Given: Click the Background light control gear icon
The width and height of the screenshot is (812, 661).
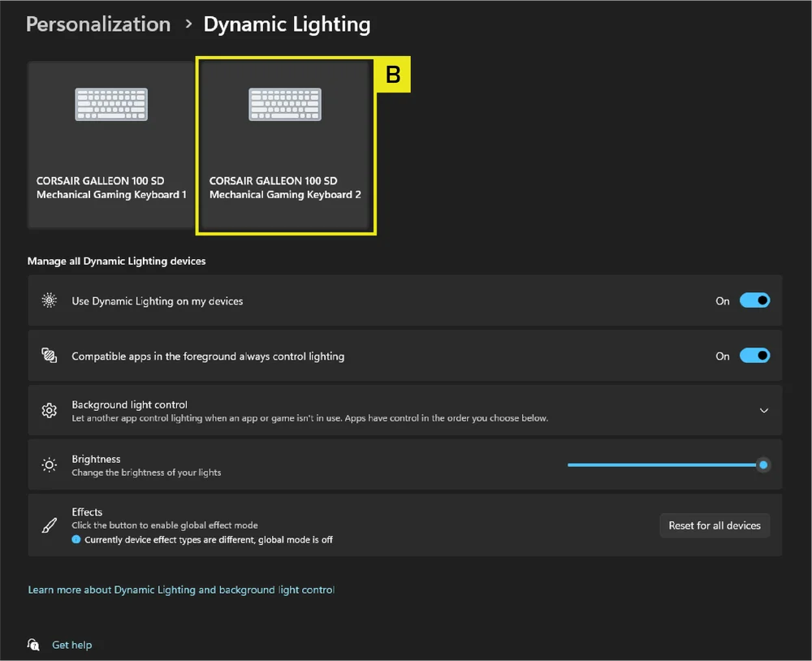Looking at the screenshot, I should (x=50, y=411).
